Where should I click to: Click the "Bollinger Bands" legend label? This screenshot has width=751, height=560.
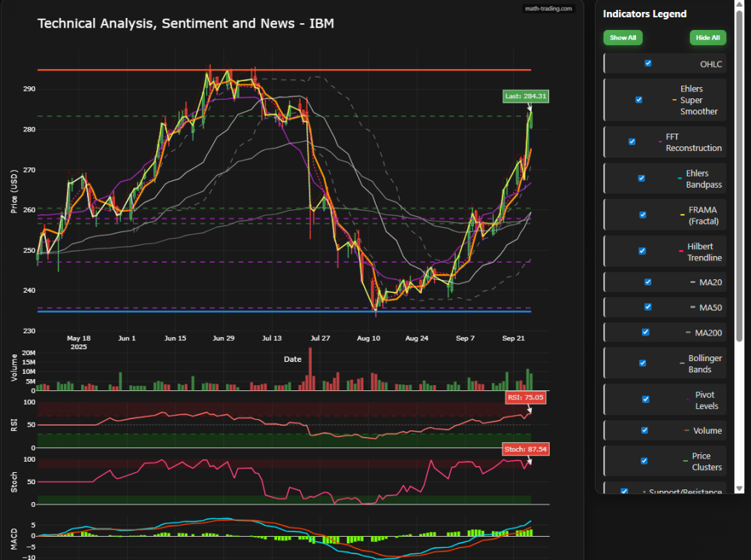[705, 364]
